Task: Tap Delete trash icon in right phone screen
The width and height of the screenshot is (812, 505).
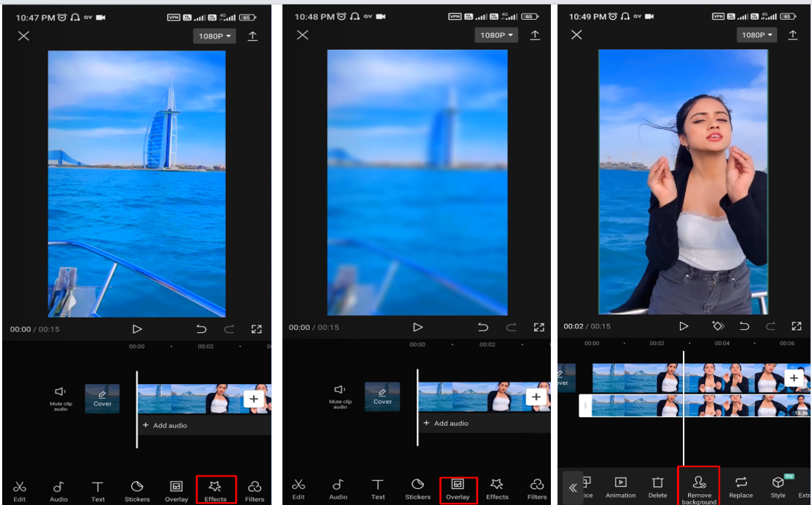Action: click(x=658, y=488)
